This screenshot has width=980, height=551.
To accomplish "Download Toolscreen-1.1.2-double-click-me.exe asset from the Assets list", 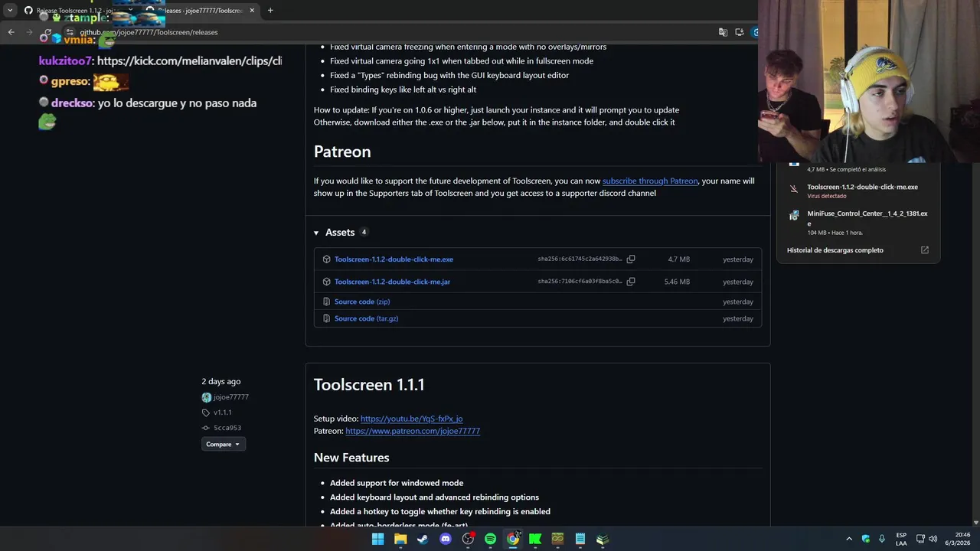I will [x=394, y=259].
